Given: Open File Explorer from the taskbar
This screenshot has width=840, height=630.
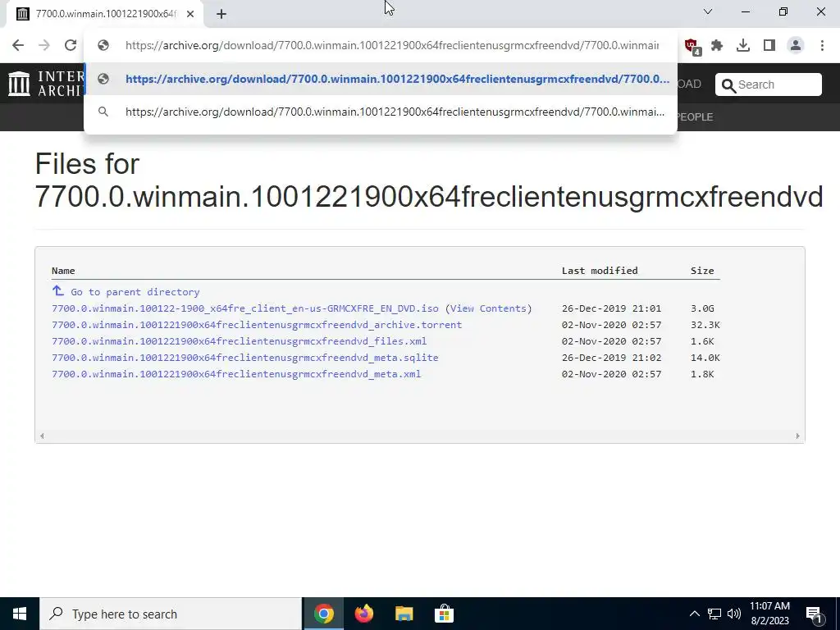Looking at the screenshot, I should [404, 614].
